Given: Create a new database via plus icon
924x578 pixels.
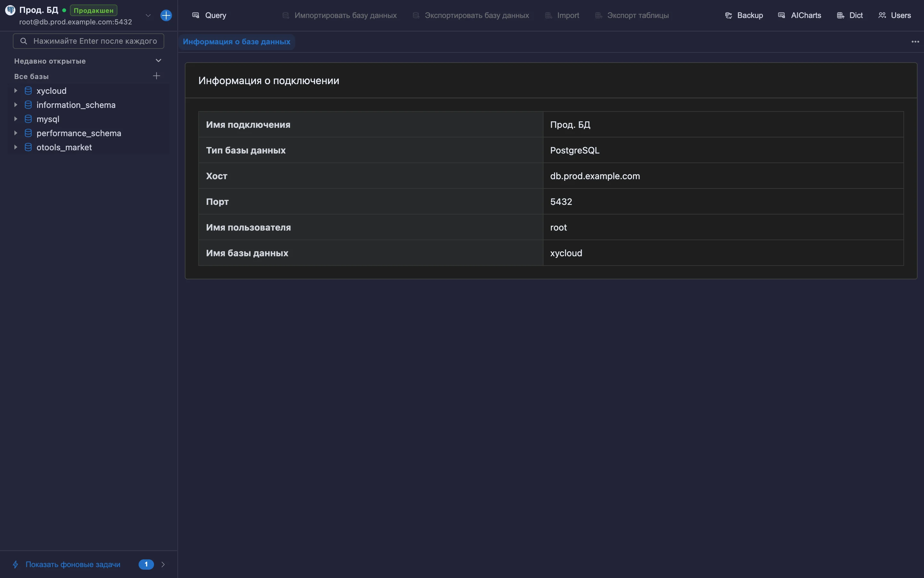Looking at the screenshot, I should (x=157, y=76).
